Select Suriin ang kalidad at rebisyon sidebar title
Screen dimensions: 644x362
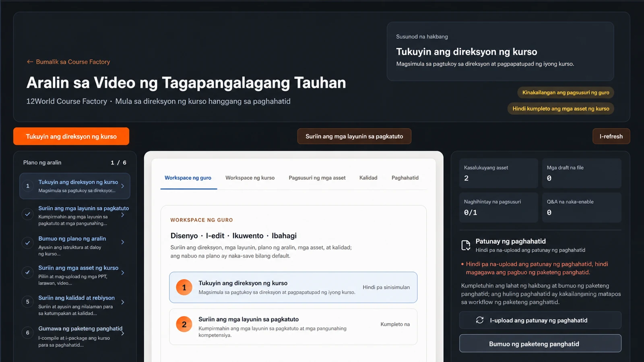76,298
